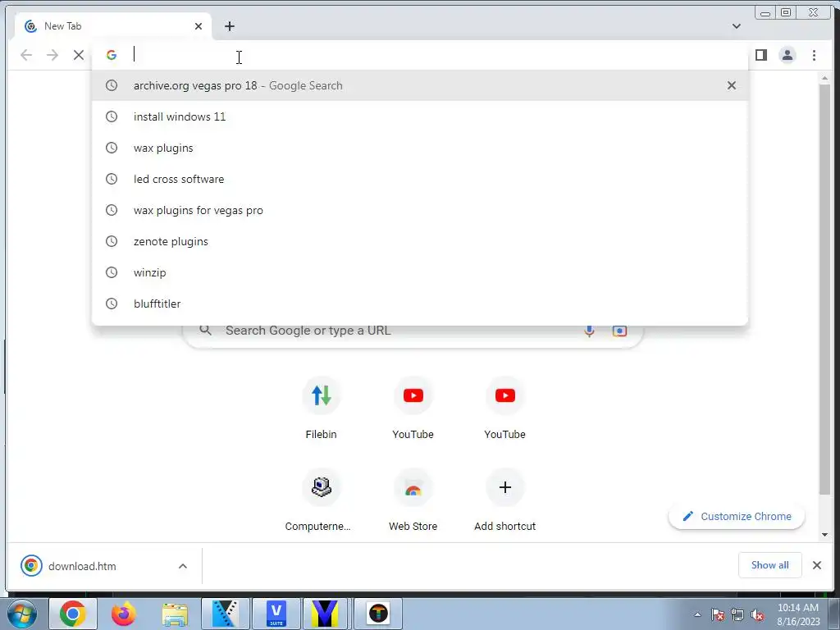Stop loading the page with the X button
The height and width of the screenshot is (630, 840).
click(79, 55)
